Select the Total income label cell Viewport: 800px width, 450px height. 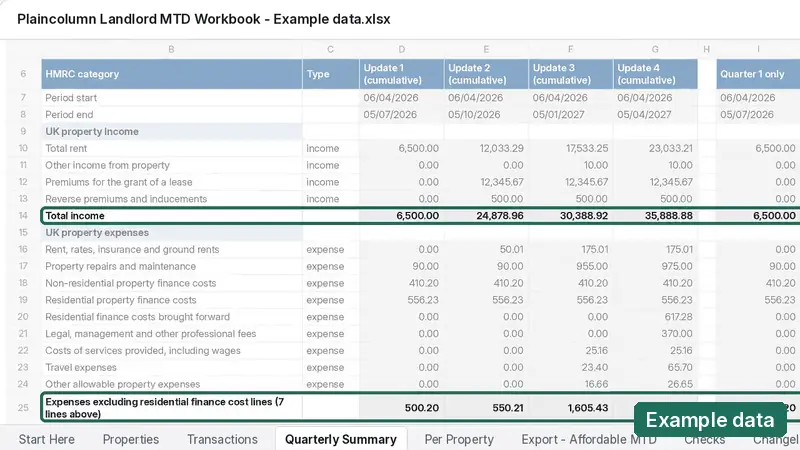tap(171, 215)
